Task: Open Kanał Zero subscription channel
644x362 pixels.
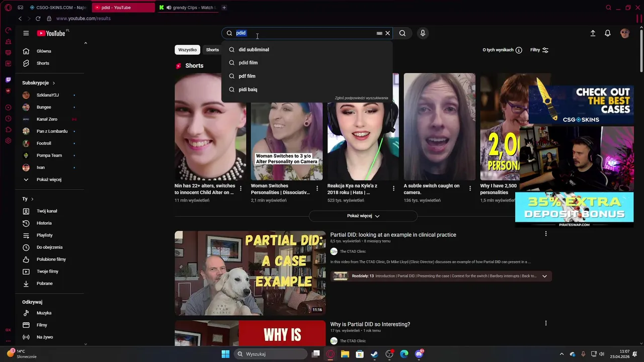Action: tap(50, 119)
